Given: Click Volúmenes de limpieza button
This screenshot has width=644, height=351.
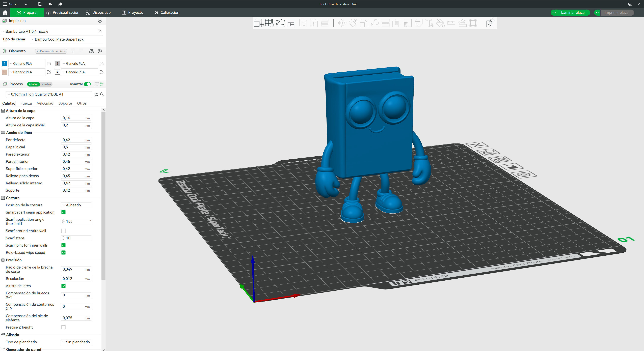Looking at the screenshot, I should click(51, 51).
